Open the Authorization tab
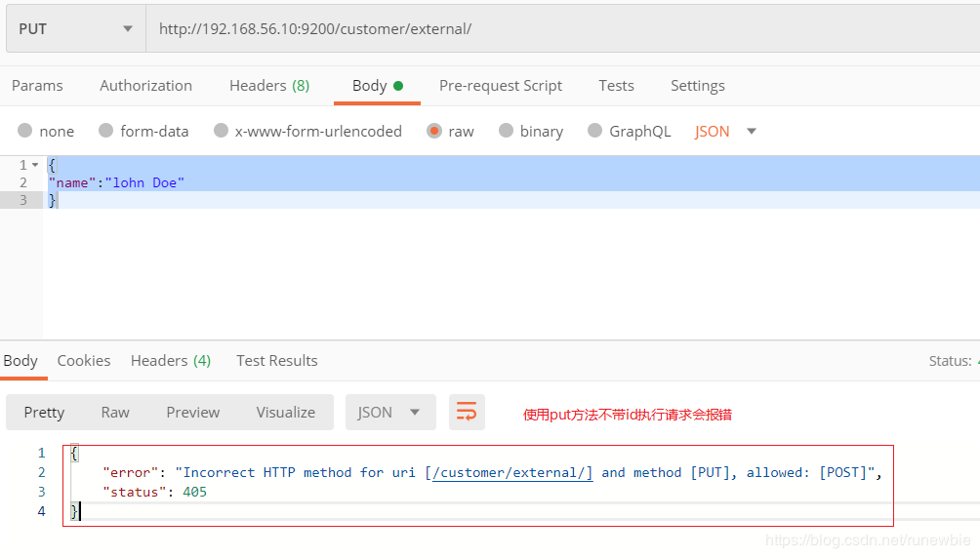The height and width of the screenshot is (558, 980). tap(145, 86)
